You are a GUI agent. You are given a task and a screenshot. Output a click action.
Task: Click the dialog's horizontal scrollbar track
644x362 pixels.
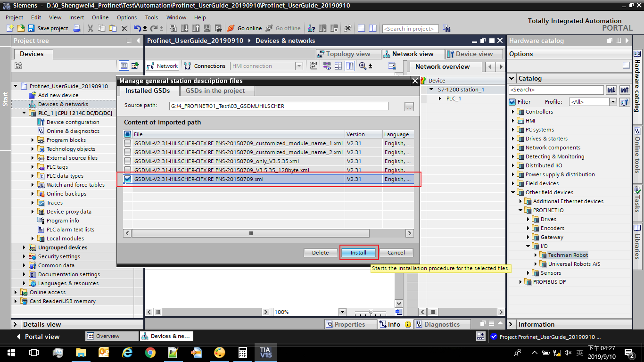coord(268,233)
